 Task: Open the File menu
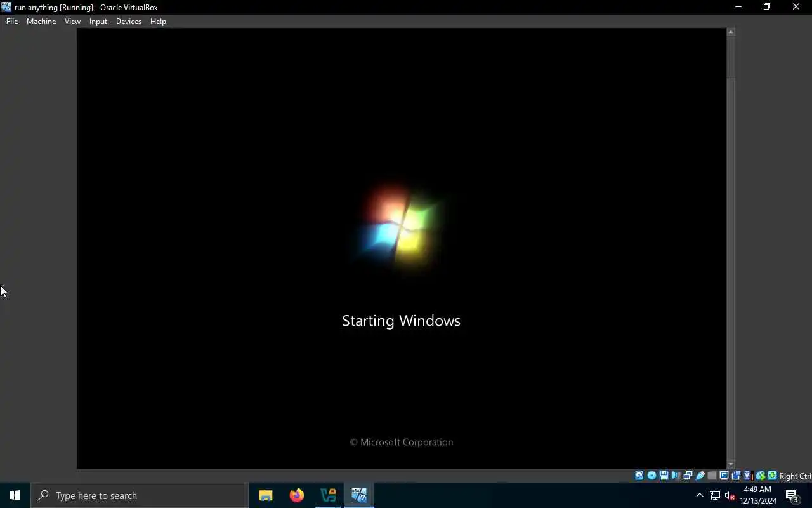[12, 21]
